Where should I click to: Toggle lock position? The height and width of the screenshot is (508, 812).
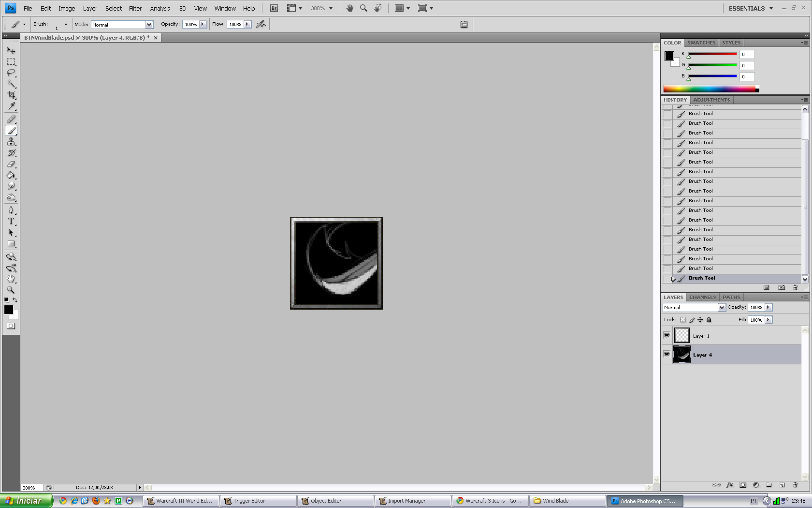tap(700, 320)
